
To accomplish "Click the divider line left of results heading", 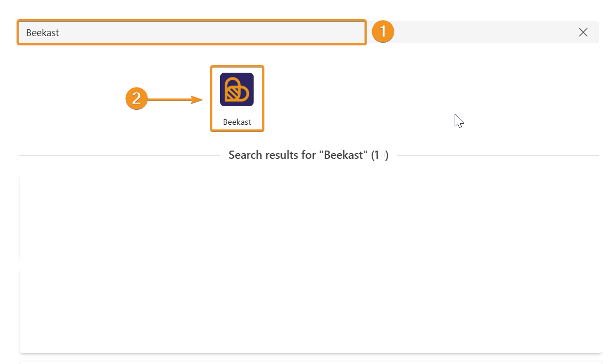I will [120, 155].
